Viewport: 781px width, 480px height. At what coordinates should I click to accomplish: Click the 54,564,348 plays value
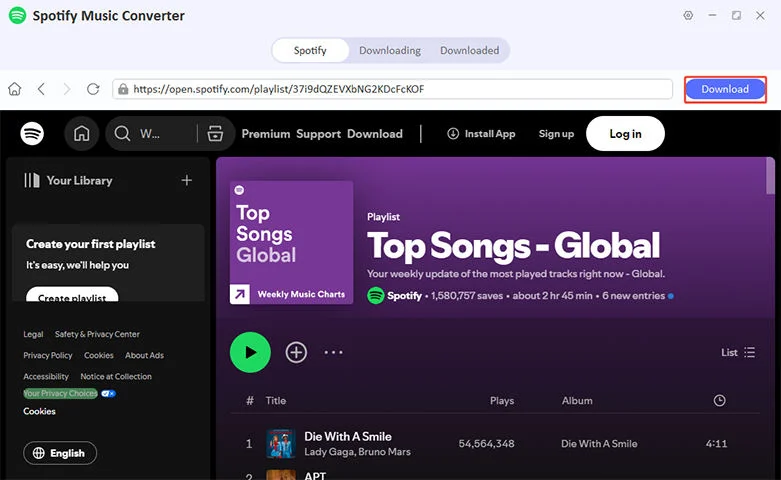486,444
